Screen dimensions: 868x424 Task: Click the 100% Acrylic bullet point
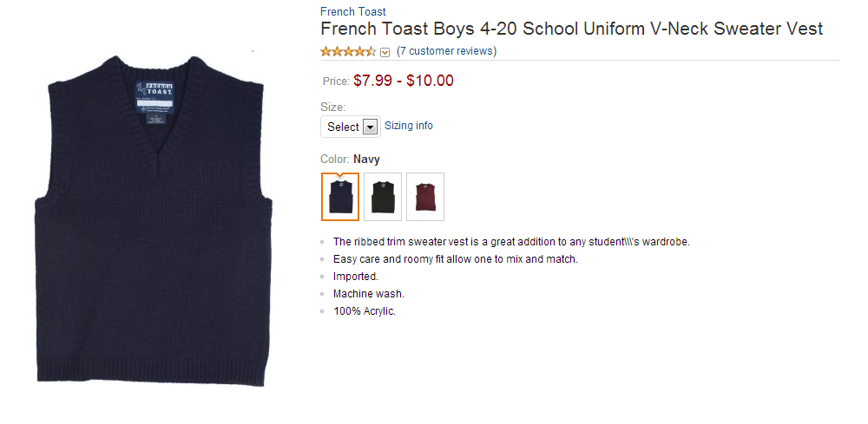365,311
